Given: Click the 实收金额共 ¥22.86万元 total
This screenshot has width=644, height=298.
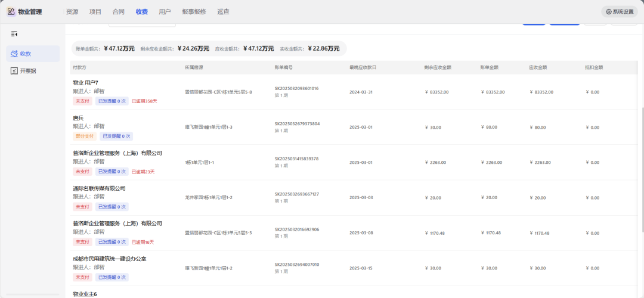Looking at the screenshot, I should click(309, 48).
